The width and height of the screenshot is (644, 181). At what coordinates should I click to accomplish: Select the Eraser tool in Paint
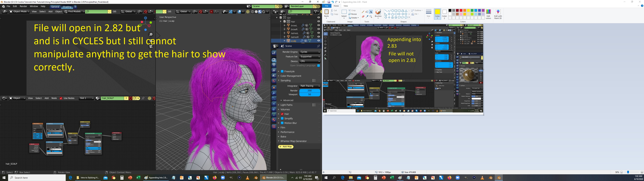coord(363,16)
